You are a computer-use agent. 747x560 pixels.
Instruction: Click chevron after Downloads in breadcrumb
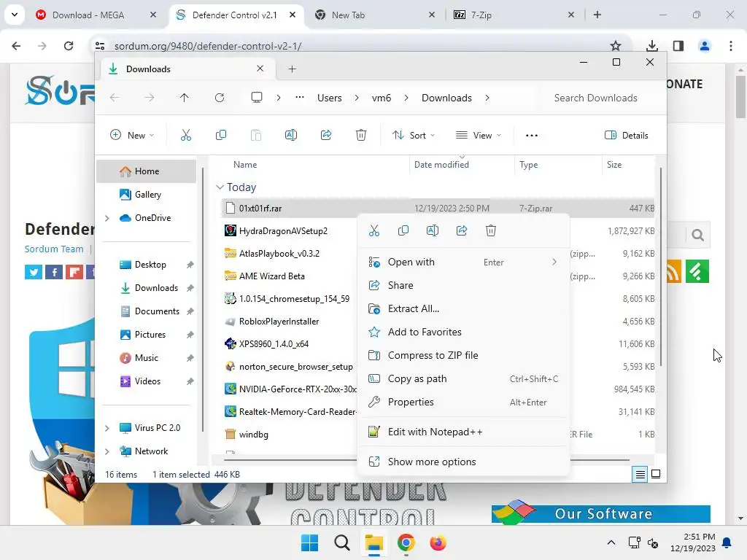487,98
